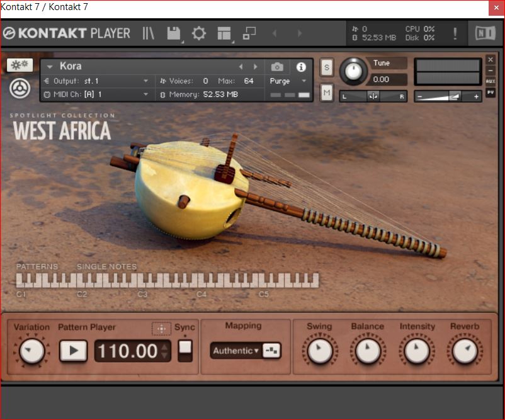Viewport: 505px width, 420px height.
Task: Toggle Sync to host tempo switch
Action: coord(185,351)
